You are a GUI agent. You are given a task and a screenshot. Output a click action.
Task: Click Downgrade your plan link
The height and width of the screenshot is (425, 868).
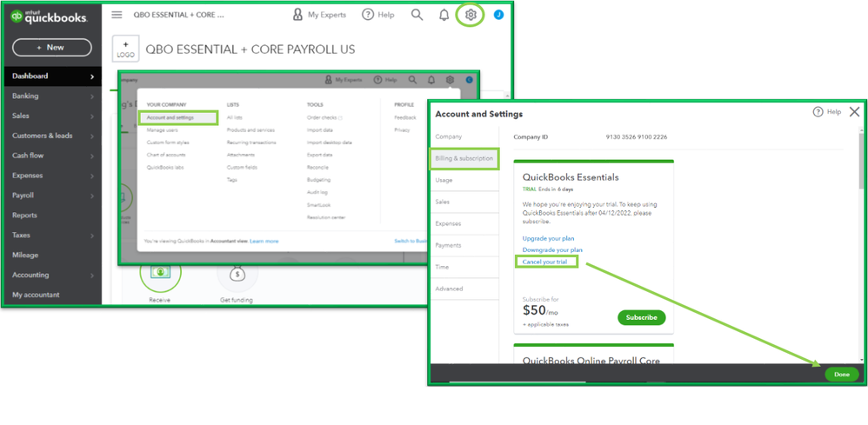[552, 250]
